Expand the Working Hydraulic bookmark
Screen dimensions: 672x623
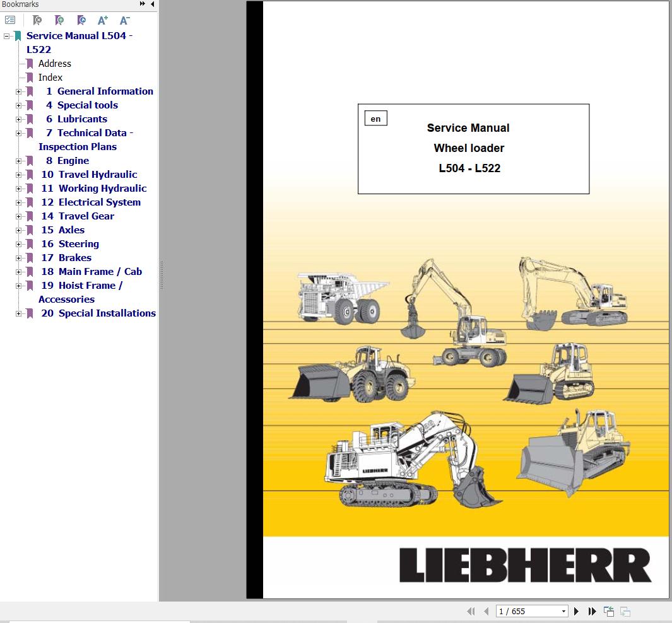(18, 189)
